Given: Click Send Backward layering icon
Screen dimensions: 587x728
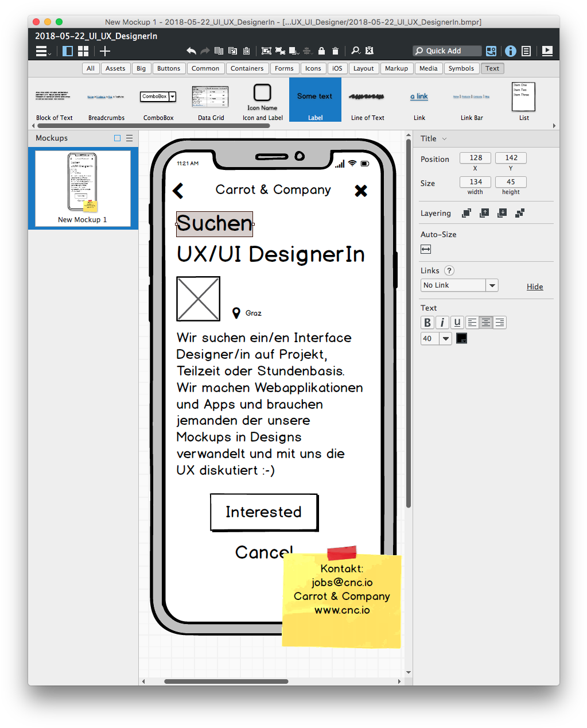Looking at the screenshot, I should (502, 213).
